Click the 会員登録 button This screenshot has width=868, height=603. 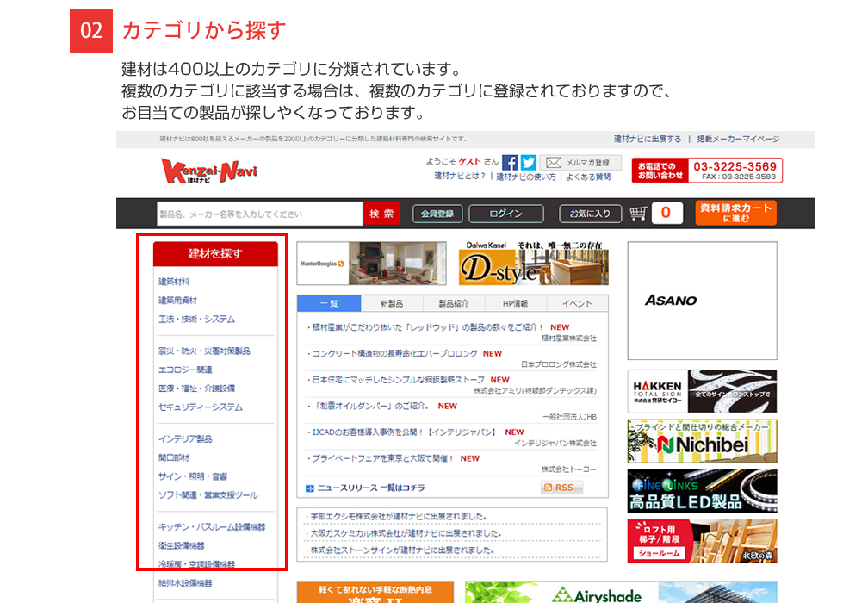(437, 214)
